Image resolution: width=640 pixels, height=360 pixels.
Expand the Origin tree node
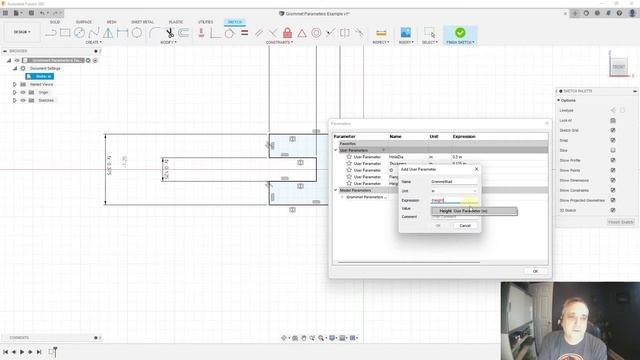pos(15,92)
